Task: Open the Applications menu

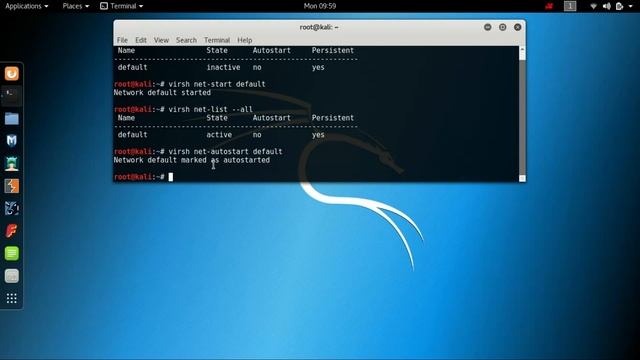Action: click(27, 6)
